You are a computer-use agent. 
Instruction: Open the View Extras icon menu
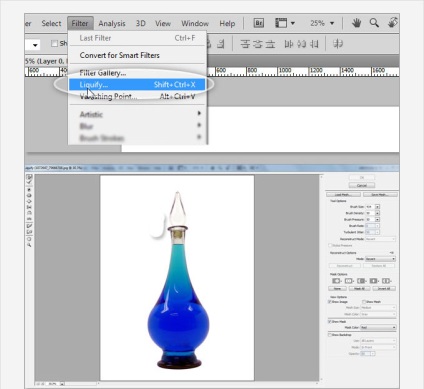tap(285, 23)
